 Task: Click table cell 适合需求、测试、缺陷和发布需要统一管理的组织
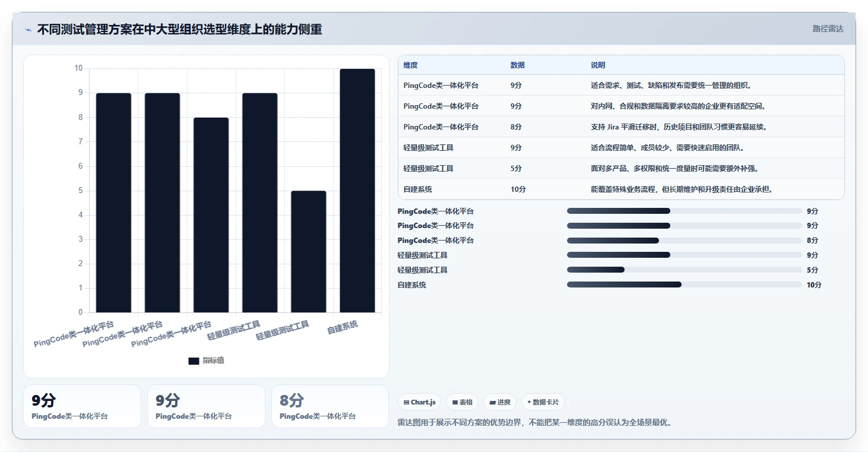[x=671, y=86]
